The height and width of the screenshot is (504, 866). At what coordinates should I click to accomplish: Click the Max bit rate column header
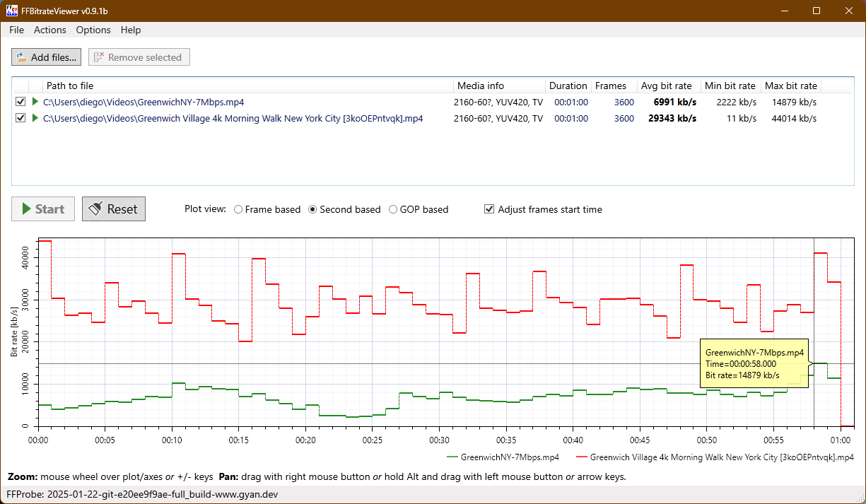tap(791, 86)
